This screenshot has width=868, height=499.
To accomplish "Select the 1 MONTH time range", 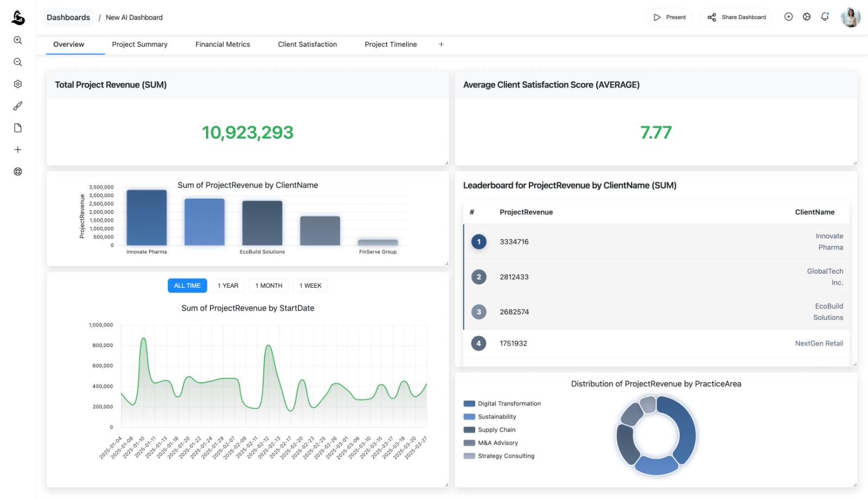I will pos(269,286).
